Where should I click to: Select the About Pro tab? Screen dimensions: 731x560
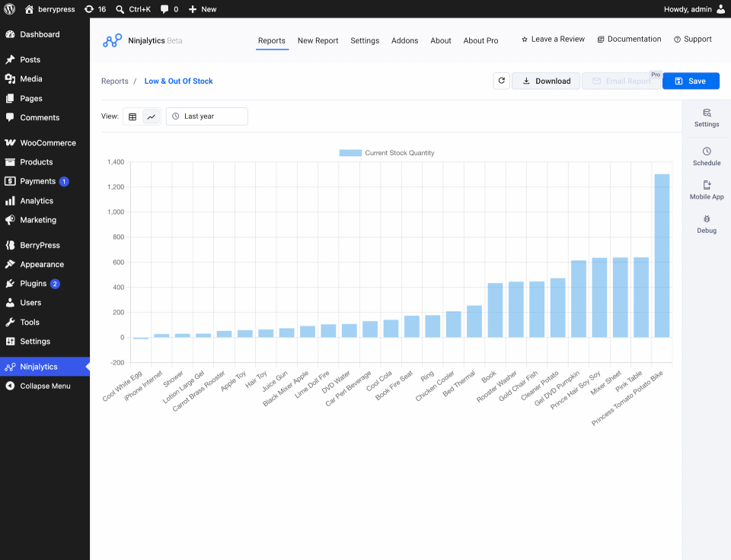[480, 40]
